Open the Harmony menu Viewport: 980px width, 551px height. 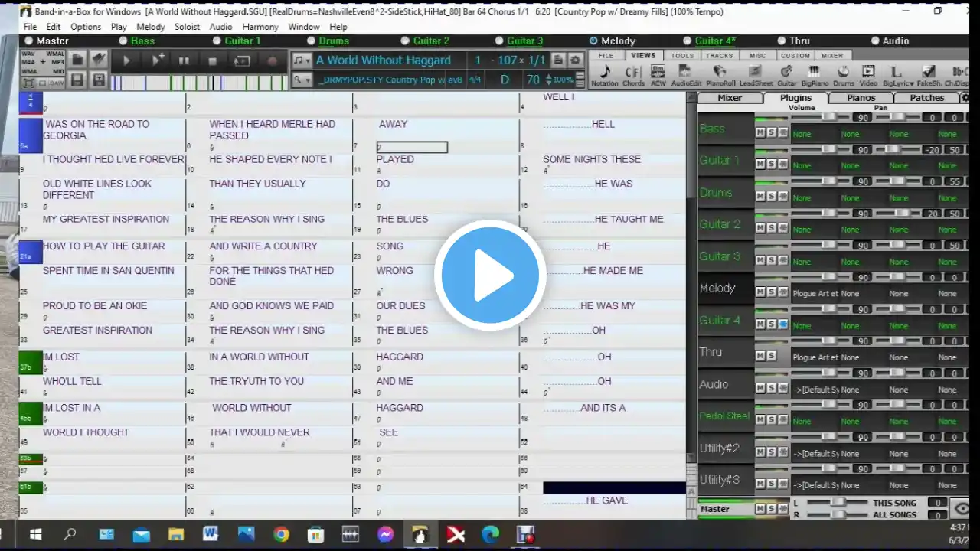coord(260,27)
